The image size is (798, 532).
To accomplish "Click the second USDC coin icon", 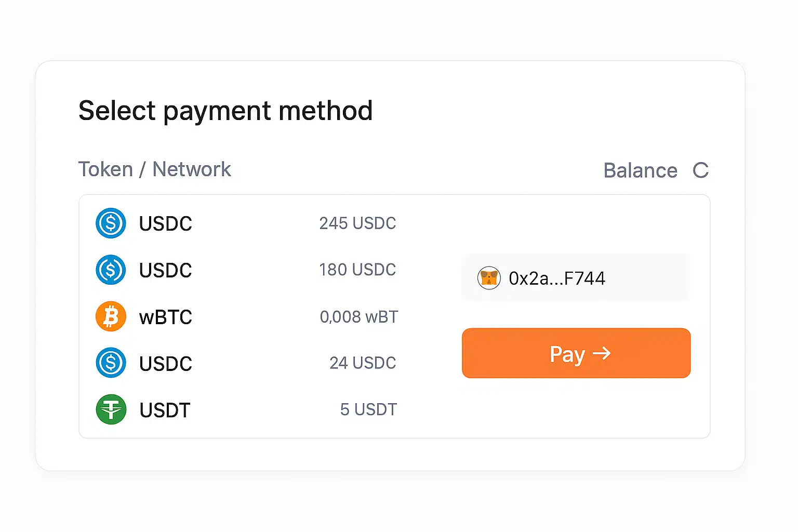I will [x=111, y=270].
